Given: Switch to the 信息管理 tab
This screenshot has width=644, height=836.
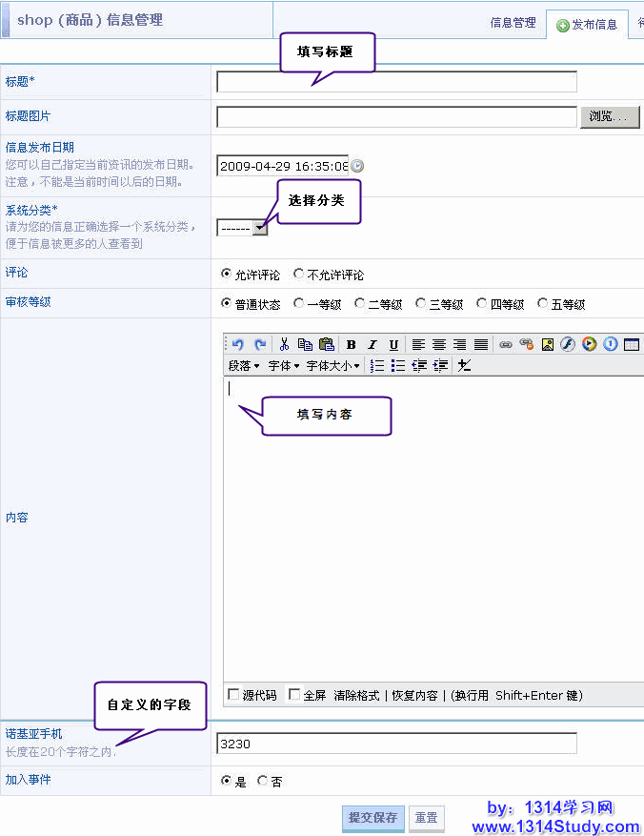Looking at the screenshot, I should (513, 23).
